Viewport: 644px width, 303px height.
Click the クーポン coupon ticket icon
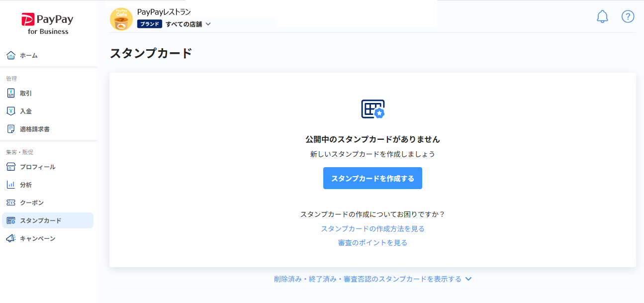tap(11, 202)
